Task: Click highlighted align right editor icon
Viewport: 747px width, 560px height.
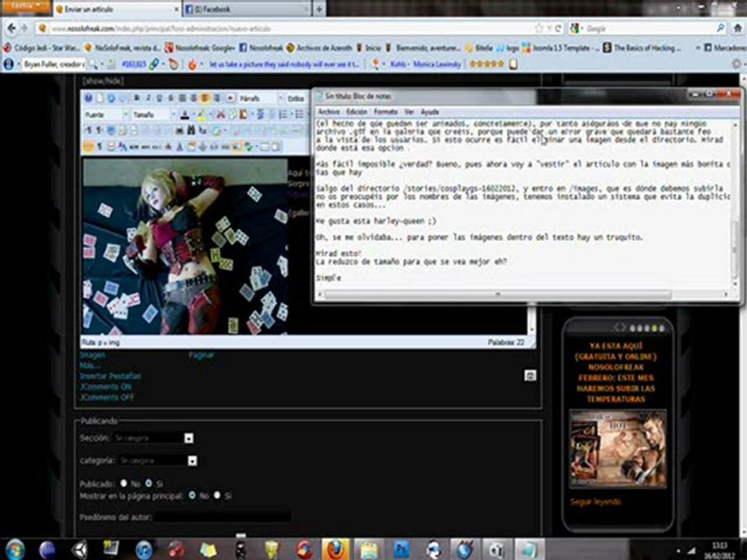Action: (x=205, y=98)
